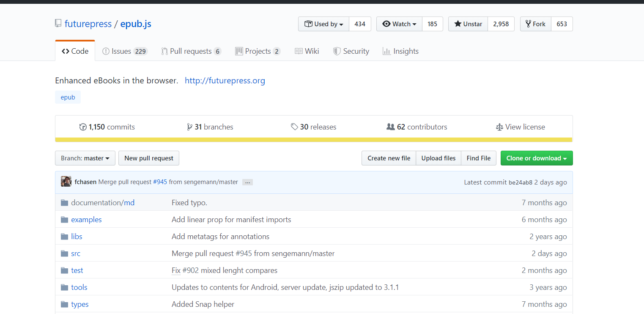Click the tools folder icon

pyautogui.click(x=64, y=287)
